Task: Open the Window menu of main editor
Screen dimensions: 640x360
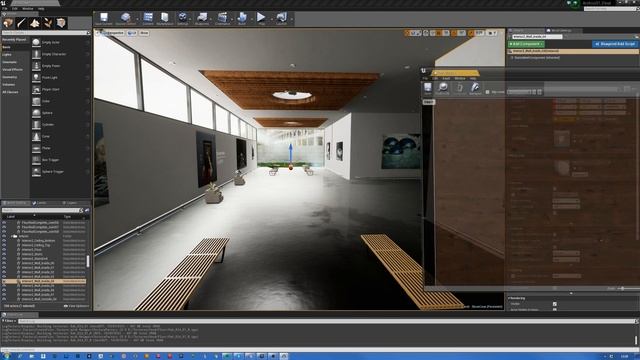Action: 28,8
